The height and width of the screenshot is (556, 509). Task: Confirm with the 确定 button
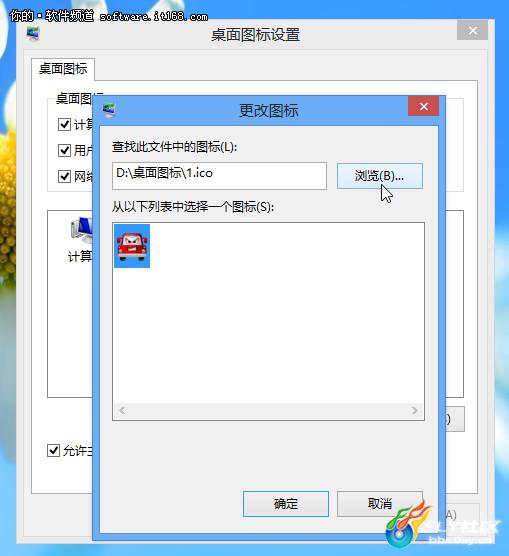click(286, 504)
